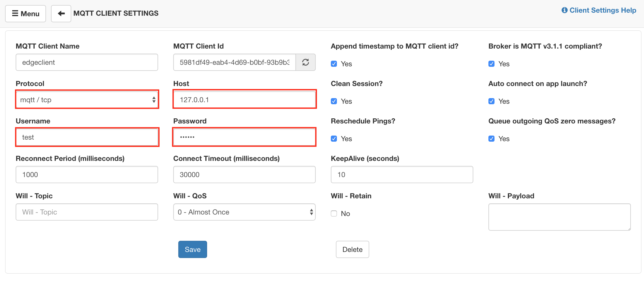Open the Protocol dropdown
Screen dimensions: 644x301
point(87,100)
